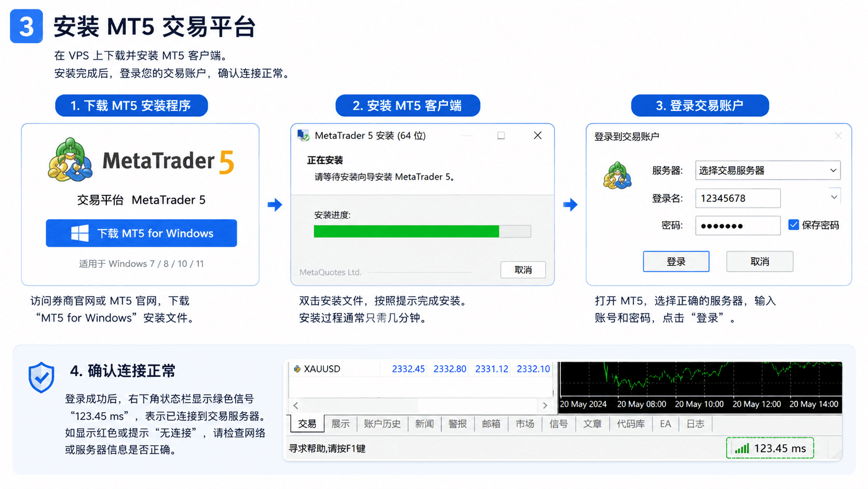Click the 2332.45 price value

(408, 369)
